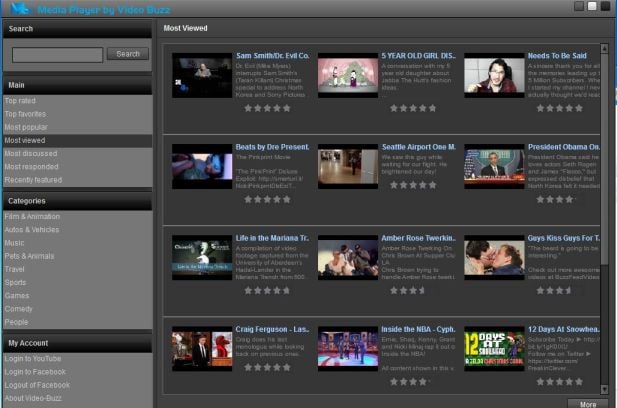
Task: Click the video list scrollbar down arrow
Action: point(604,389)
